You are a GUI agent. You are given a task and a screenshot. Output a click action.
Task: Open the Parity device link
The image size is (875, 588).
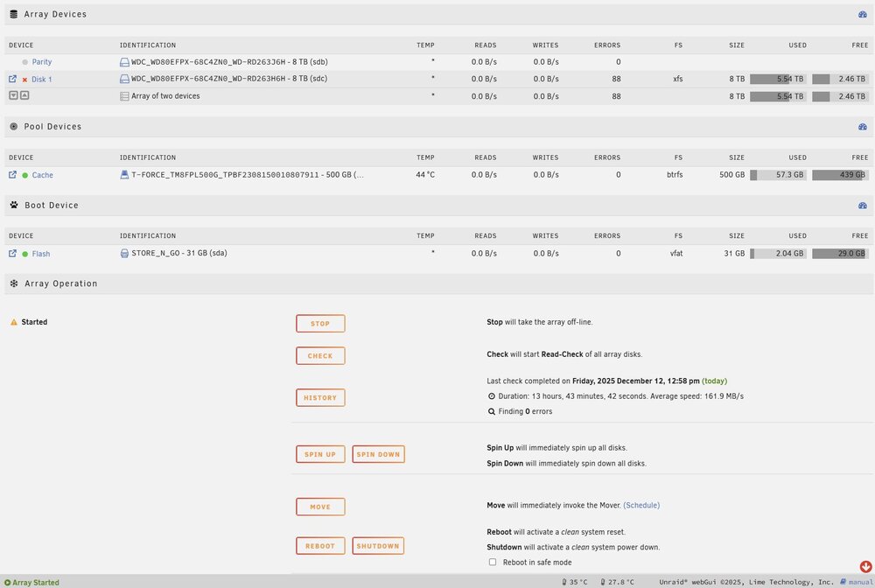pos(42,62)
